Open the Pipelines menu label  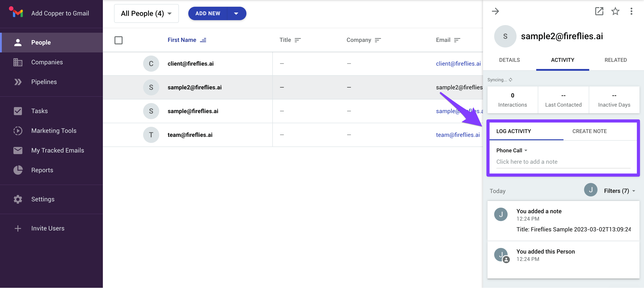44,82
